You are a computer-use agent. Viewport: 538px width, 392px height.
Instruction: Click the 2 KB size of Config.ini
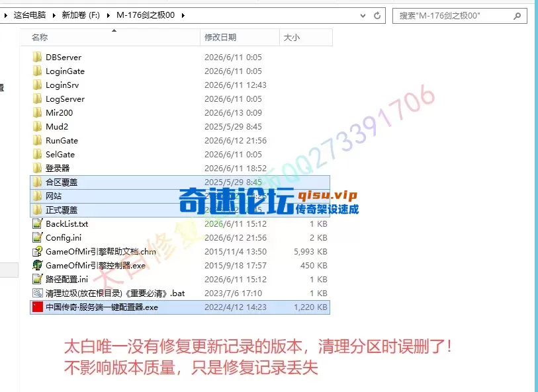pos(318,238)
